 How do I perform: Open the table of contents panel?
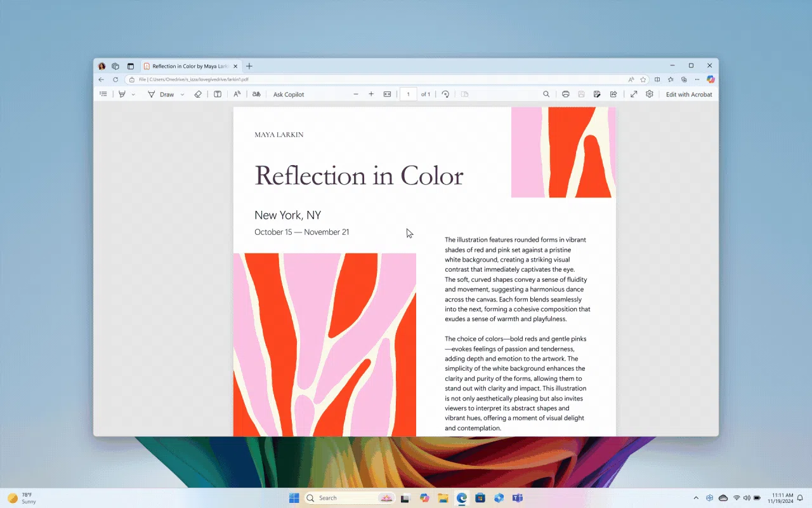103,94
